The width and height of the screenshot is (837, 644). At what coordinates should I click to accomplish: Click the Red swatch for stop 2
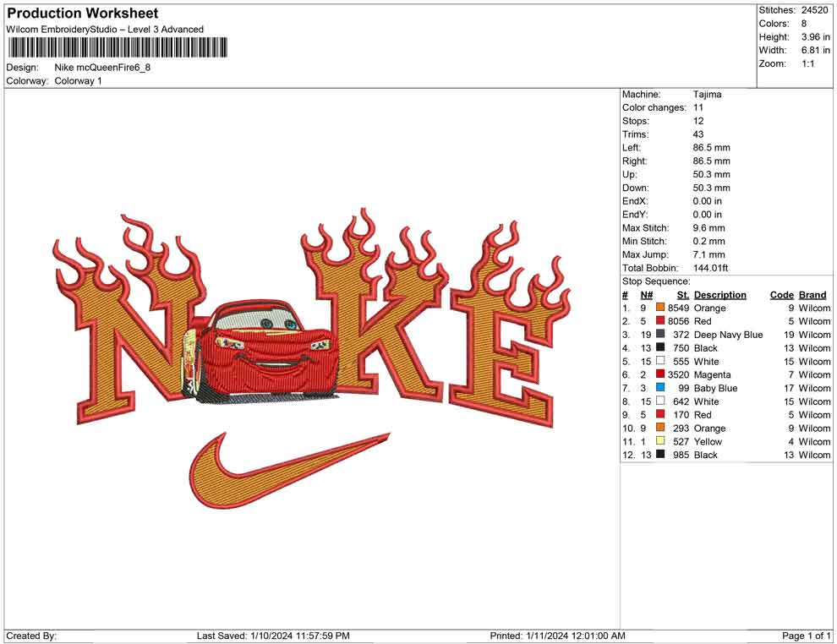click(660, 320)
